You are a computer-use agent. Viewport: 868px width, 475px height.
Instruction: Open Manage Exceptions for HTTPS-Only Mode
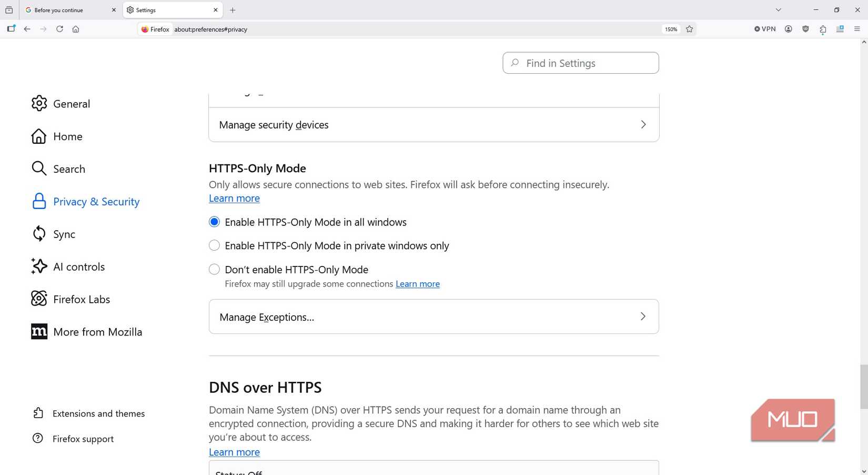[x=433, y=316]
